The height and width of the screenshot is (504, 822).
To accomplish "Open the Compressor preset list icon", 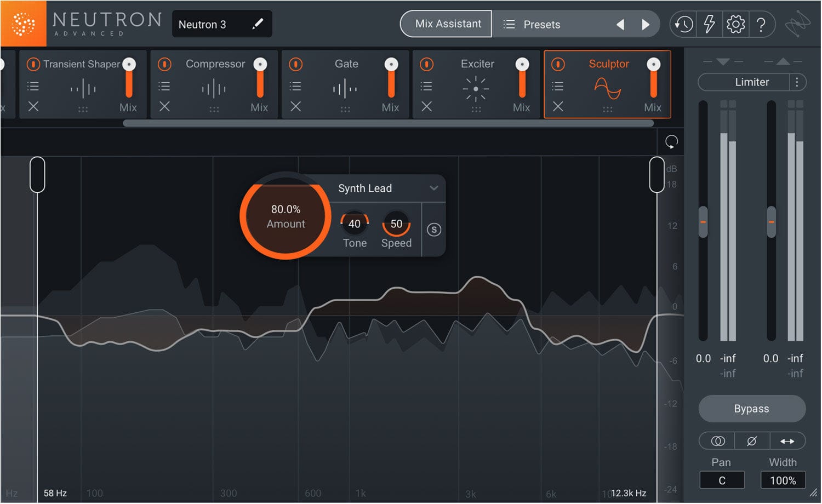I will click(164, 86).
